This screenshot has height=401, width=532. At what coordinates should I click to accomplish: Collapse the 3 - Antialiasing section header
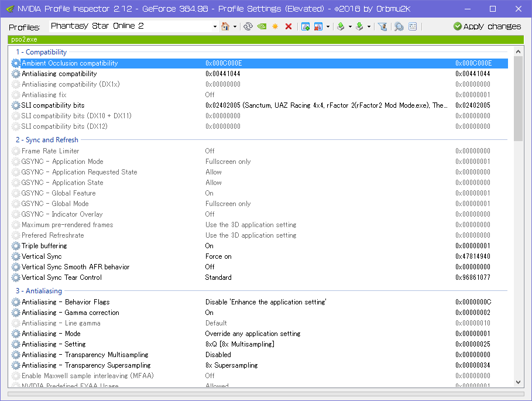point(39,291)
